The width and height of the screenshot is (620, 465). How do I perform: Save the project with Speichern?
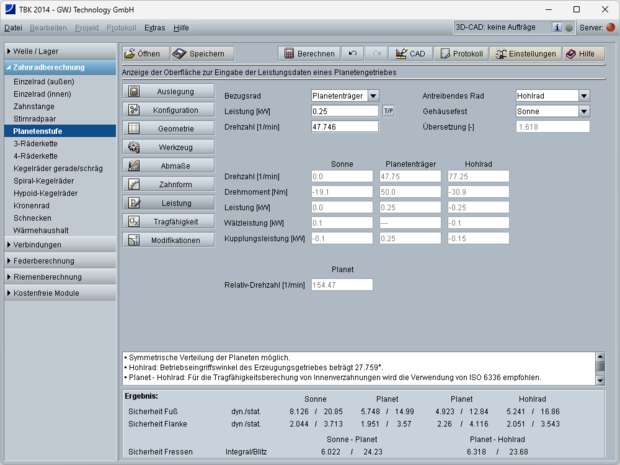(x=200, y=53)
